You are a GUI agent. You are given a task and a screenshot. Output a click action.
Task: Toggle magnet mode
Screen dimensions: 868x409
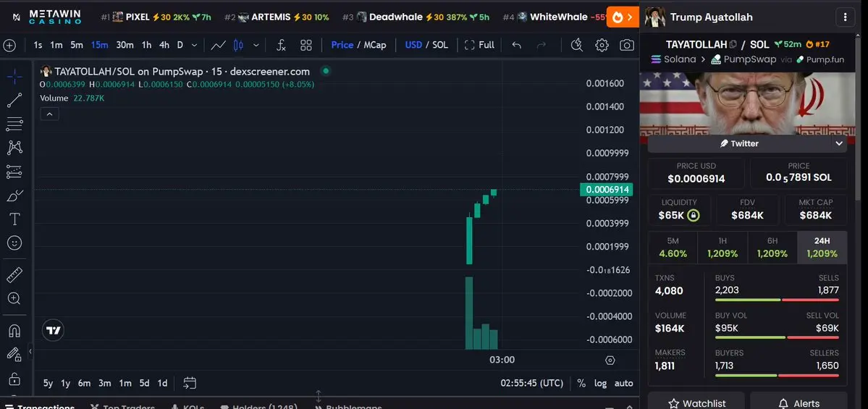14,330
